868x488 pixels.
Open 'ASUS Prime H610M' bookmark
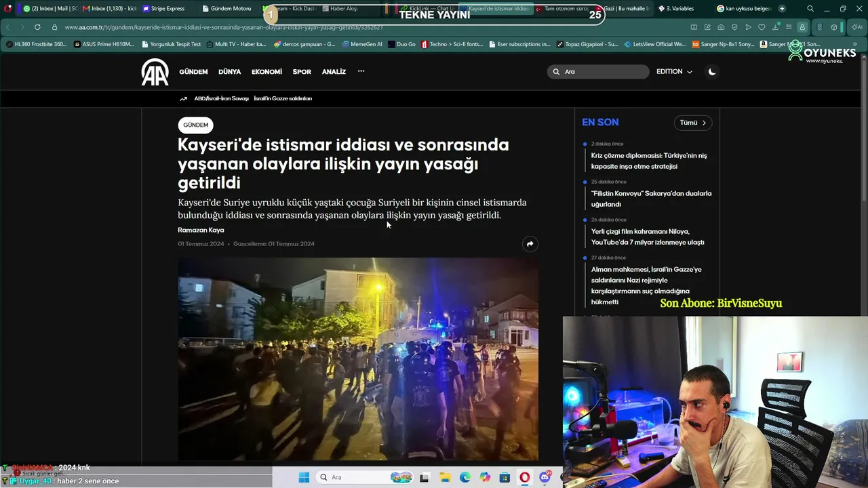tap(104, 45)
